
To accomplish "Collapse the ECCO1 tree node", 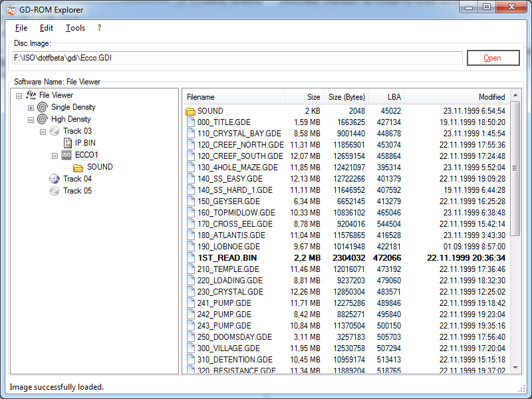I will coord(55,156).
